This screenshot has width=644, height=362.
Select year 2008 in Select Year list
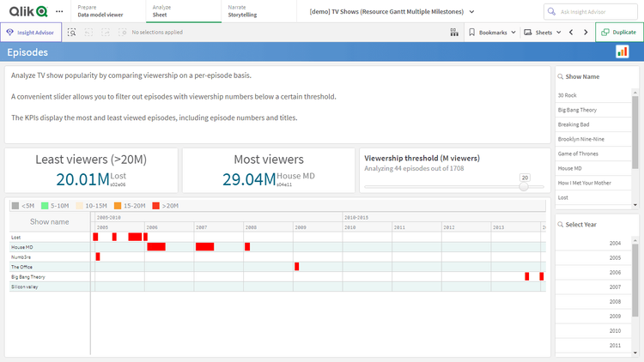tap(615, 302)
